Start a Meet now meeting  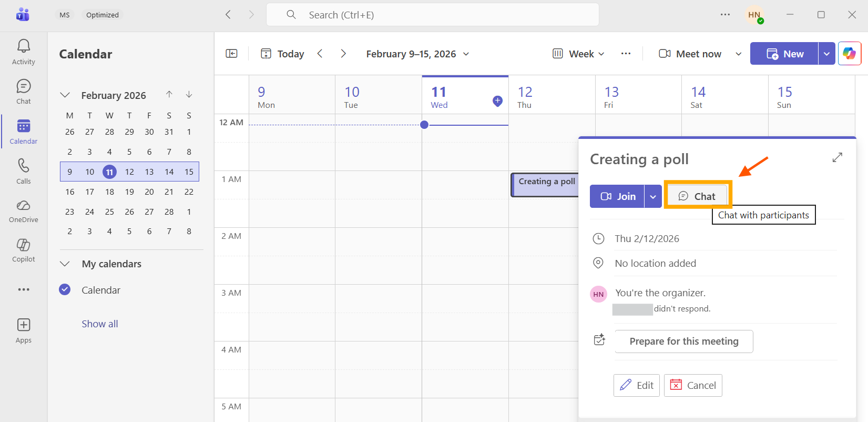coord(690,54)
